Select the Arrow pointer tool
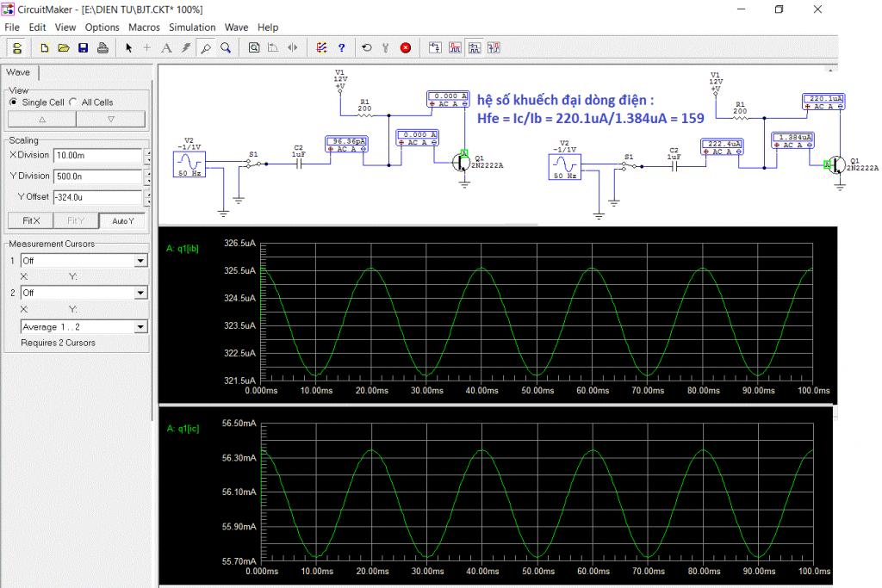 tap(129, 48)
